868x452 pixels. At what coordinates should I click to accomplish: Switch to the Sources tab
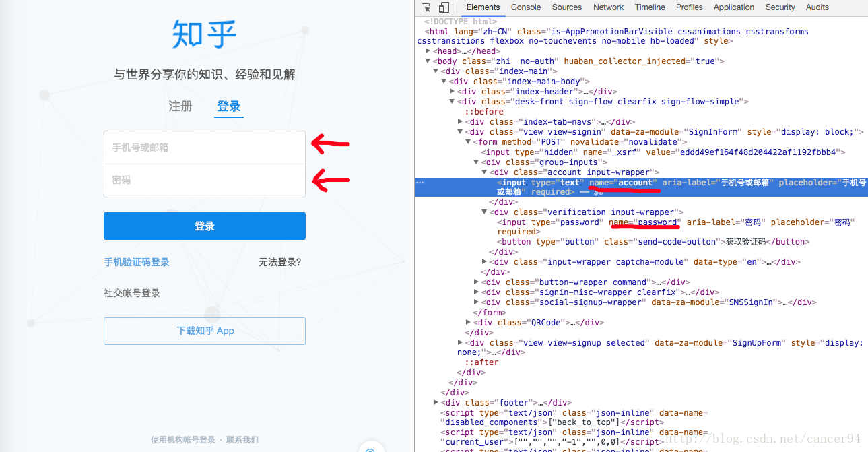[x=567, y=7]
